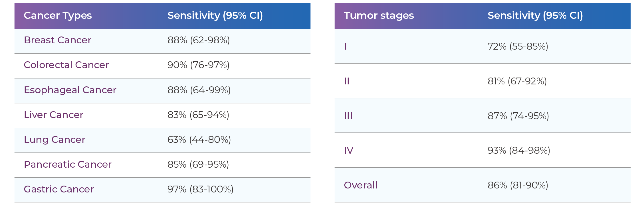Click the 87% (74-95%) stage III value
Image resolution: width=644 pixels, height=205 pixels.
click(518, 116)
